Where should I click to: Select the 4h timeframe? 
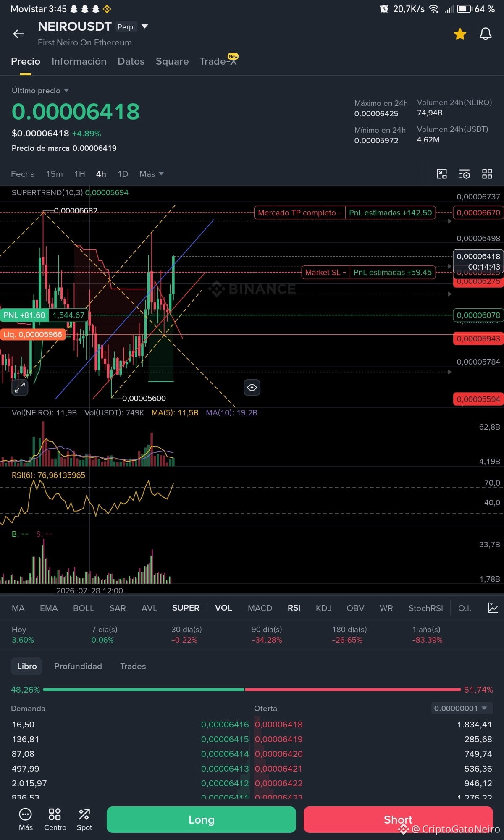pyautogui.click(x=101, y=174)
